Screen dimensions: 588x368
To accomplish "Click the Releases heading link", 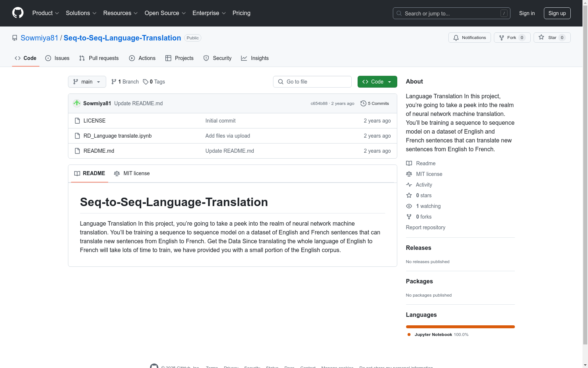I will click(x=419, y=248).
